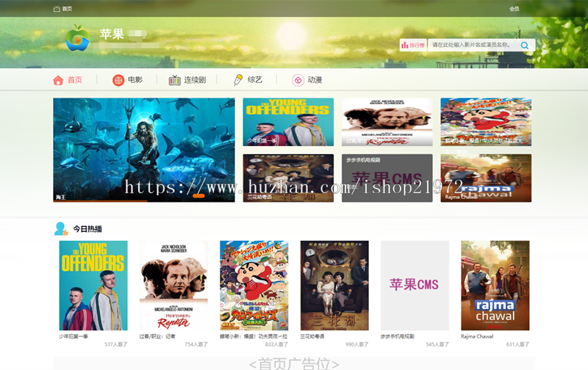588x370 pixels.
Task: Click title link 兰花劫粤语 under poster
Action: pos(312,336)
